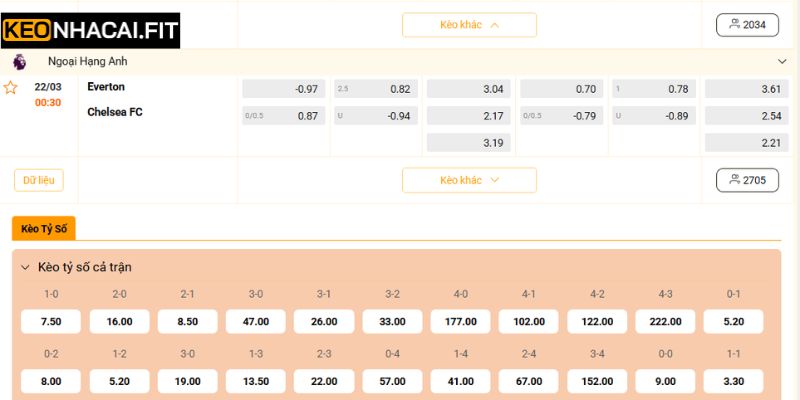Select 1-1 score odds 3.30

pyautogui.click(x=733, y=381)
